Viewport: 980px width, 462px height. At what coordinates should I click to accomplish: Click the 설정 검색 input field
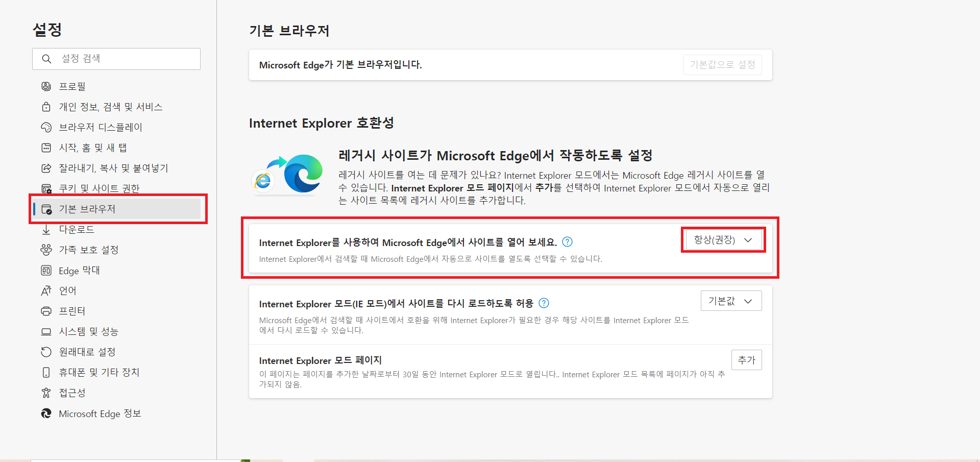[116, 59]
